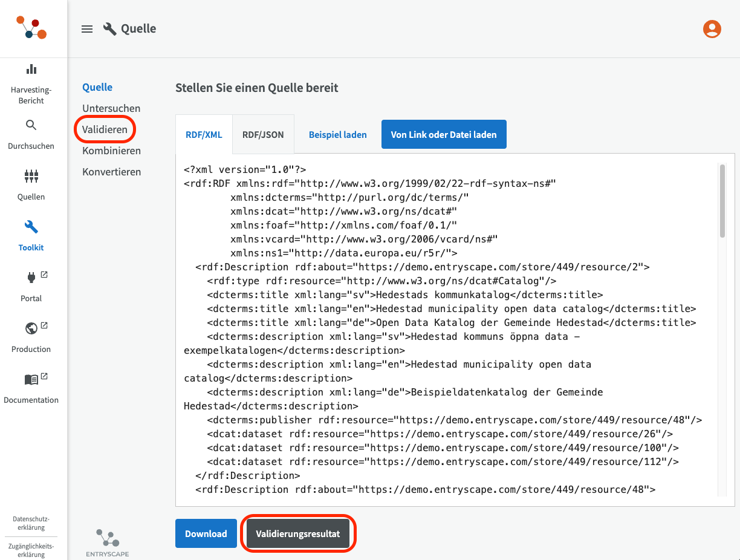The image size is (740, 560).
Task: Open the Production globe icon
Action: 31,328
